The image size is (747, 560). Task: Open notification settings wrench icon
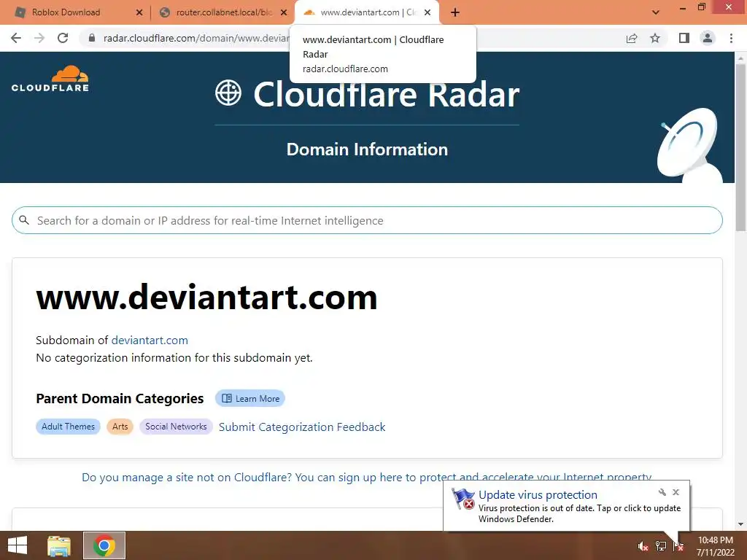coord(662,492)
